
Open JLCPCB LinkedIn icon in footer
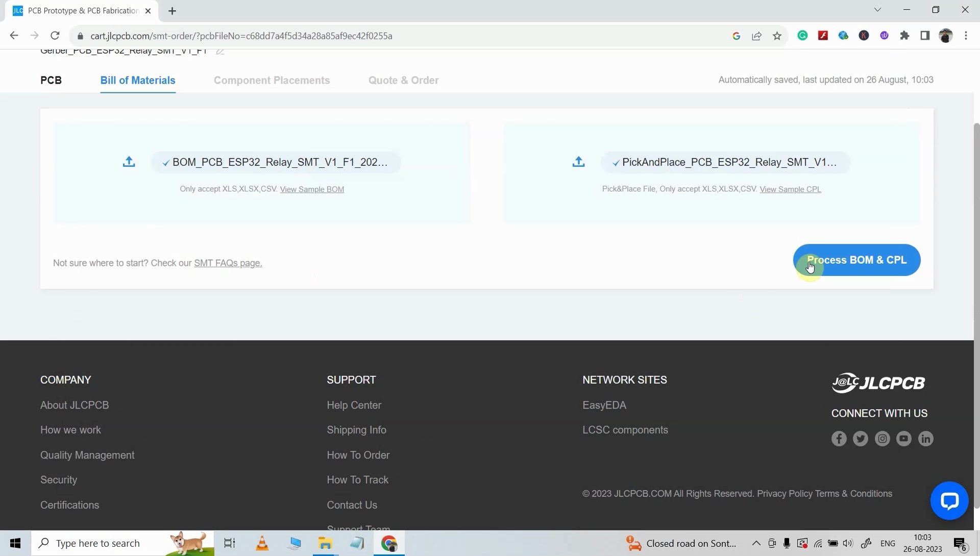[925, 439]
